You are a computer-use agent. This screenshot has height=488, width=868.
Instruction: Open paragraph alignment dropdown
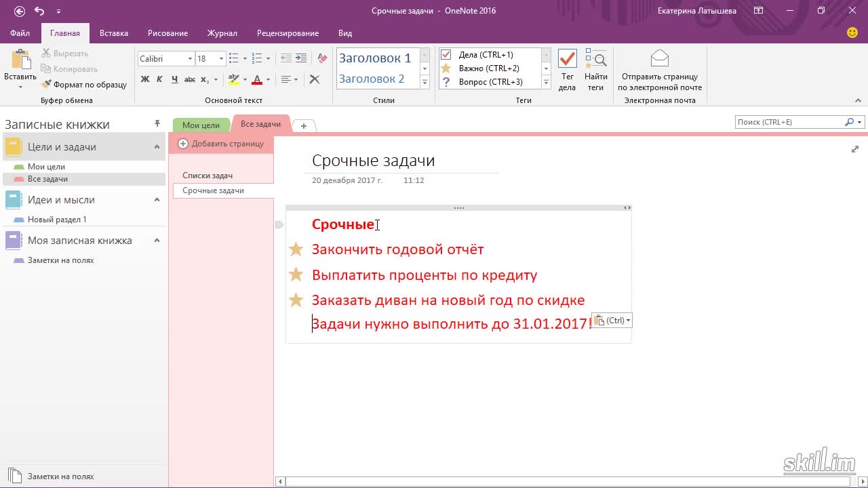click(x=289, y=79)
